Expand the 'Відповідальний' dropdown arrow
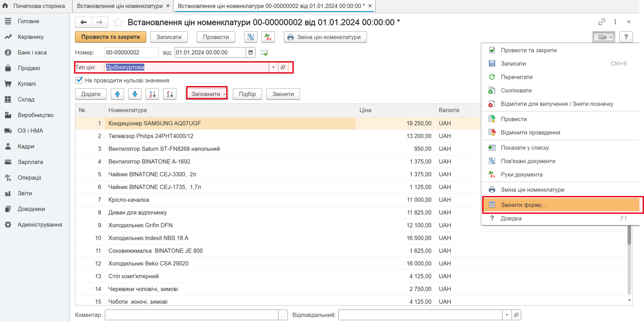Viewport: 644px width, 322px height. [507, 315]
